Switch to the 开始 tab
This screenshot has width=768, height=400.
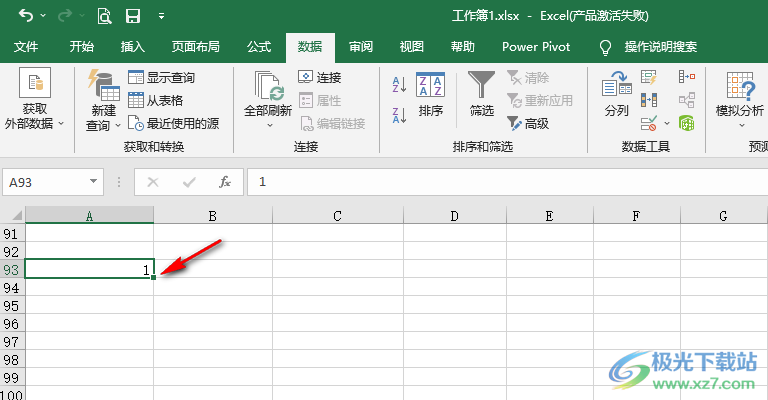tap(81, 47)
